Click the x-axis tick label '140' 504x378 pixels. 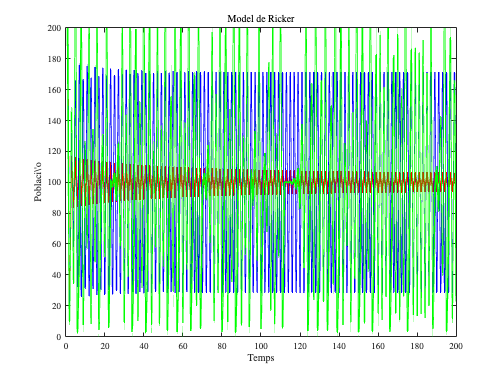pyautogui.click(x=339, y=346)
